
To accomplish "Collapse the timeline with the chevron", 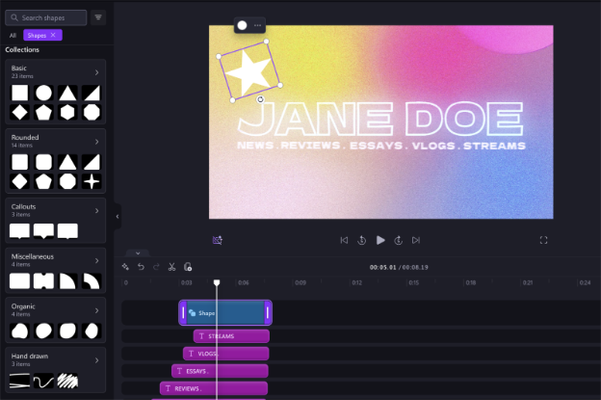I will 138,253.
